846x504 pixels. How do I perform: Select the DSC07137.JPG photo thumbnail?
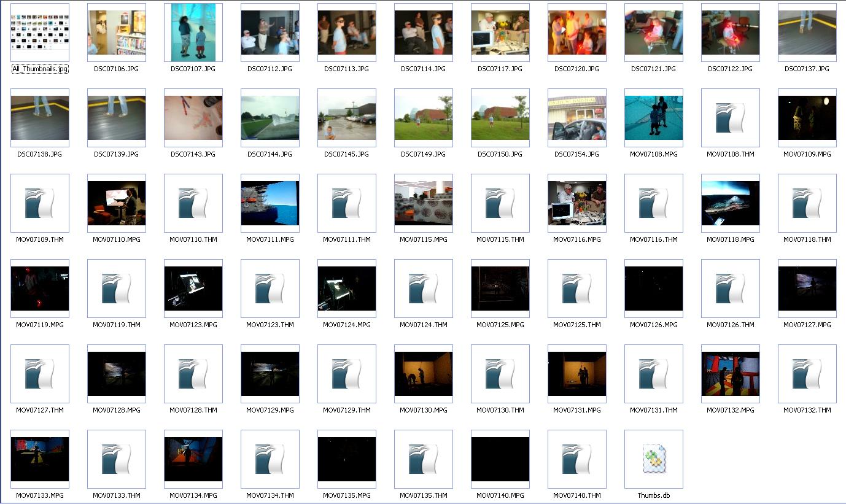807,33
